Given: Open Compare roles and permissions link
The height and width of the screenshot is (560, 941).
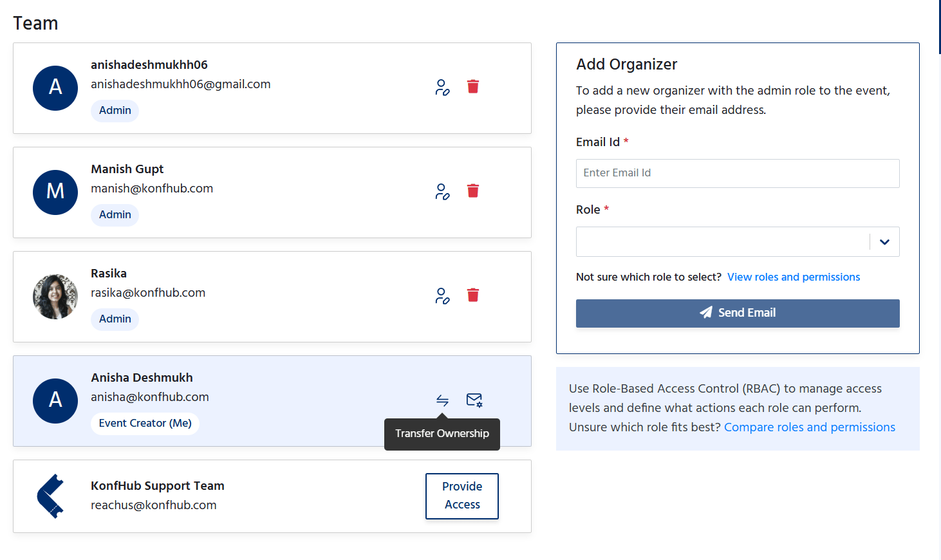Looking at the screenshot, I should 810,427.
